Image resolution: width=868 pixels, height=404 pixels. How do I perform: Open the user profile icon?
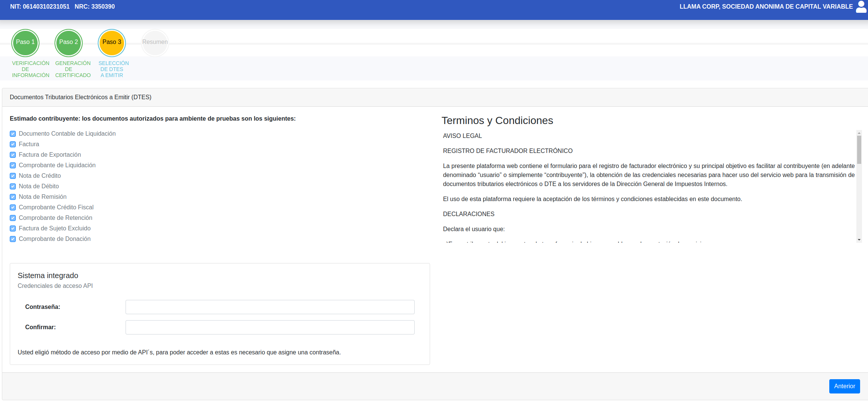point(861,7)
